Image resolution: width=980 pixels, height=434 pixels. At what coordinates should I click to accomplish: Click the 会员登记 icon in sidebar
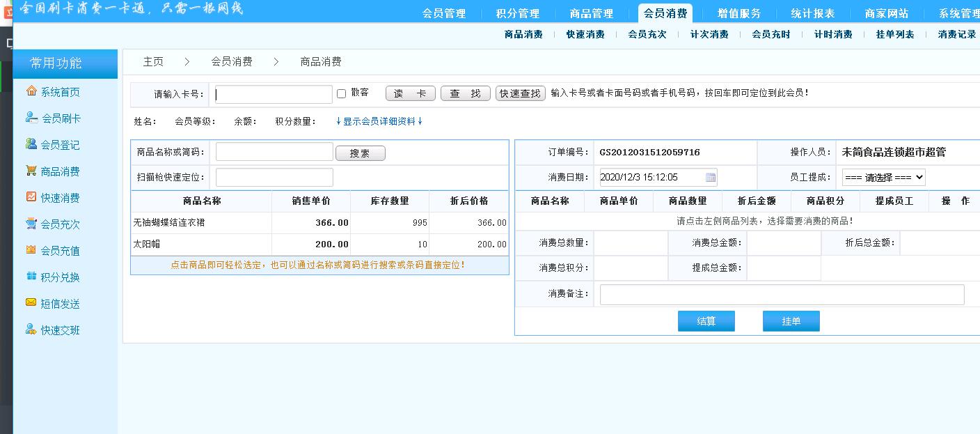(x=31, y=144)
